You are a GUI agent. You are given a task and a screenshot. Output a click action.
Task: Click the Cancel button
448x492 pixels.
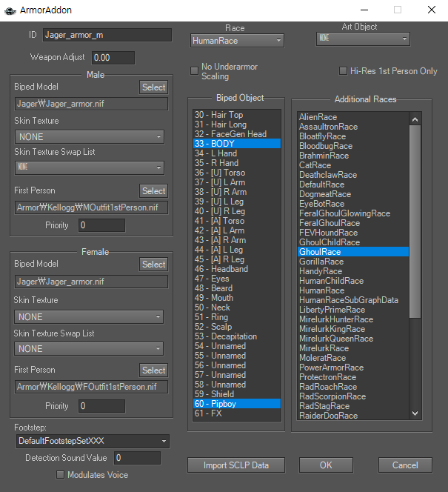(x=405, y=465)
